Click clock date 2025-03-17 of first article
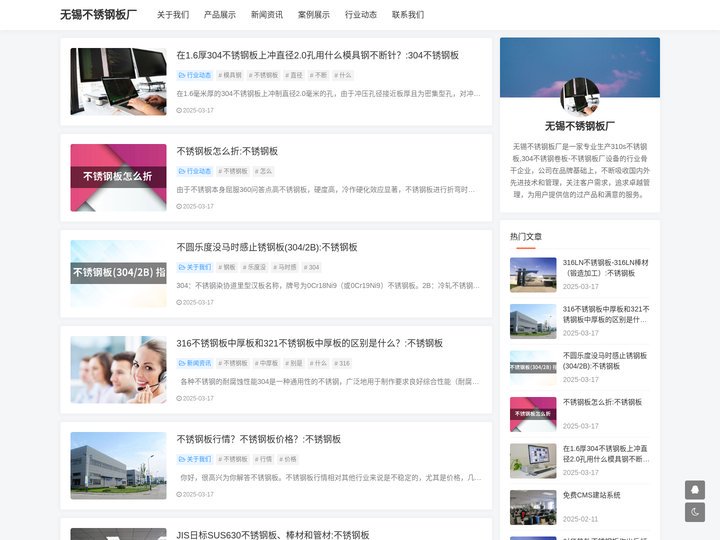Image resolution: width=720 pixels, height=540 pixels. (x=195, y=110)
